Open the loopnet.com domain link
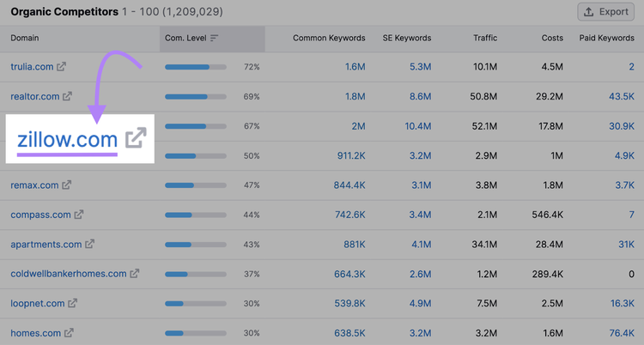This screenshot has width=644, height=345. click(38, 304)
